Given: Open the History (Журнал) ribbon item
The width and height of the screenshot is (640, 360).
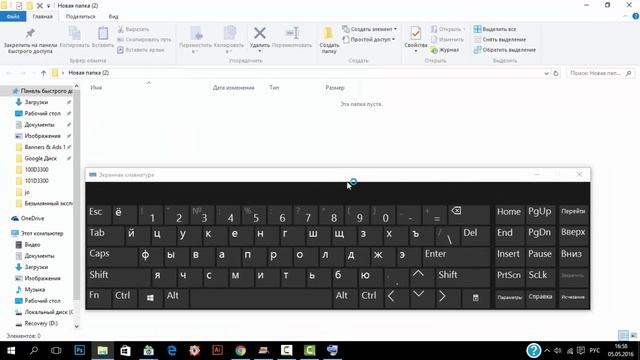Looking at the screenshot, I should pos(445,50).
